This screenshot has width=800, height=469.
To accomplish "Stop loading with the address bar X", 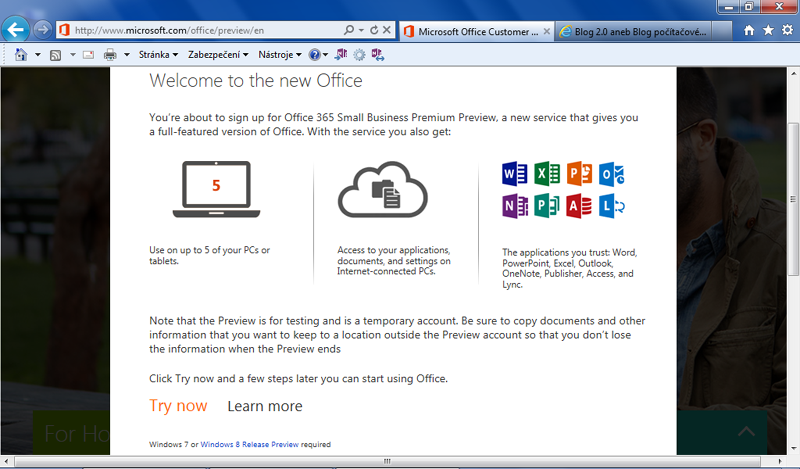I will [x=387, y=30].
